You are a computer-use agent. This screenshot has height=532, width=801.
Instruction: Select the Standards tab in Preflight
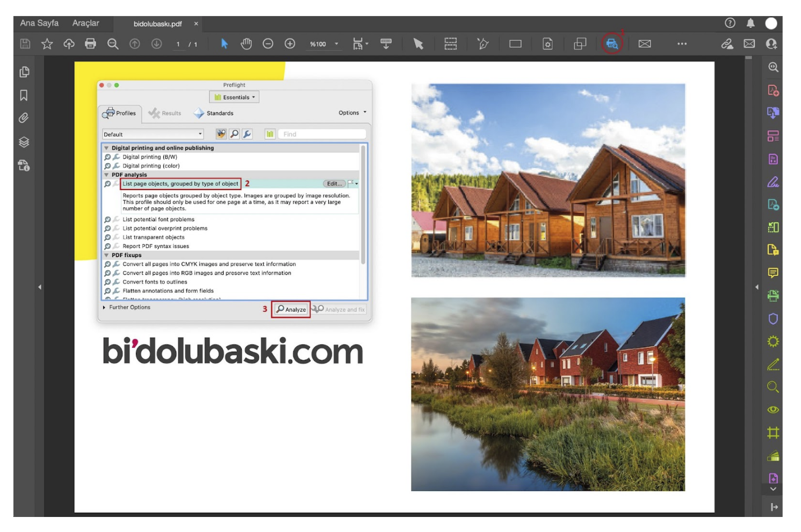(214, 113)
